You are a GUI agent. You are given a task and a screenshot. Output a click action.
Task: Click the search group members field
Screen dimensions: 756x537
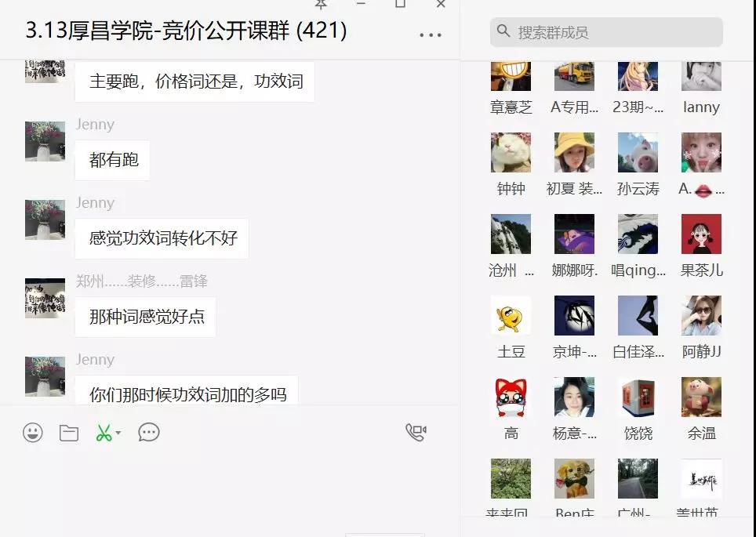pyautogui.click(x=606, y=32)
